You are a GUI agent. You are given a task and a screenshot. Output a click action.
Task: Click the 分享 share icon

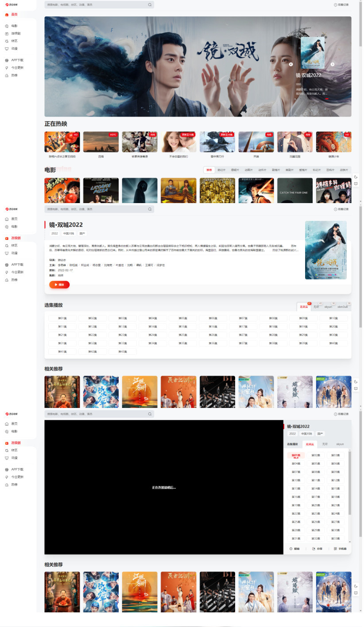314,549
